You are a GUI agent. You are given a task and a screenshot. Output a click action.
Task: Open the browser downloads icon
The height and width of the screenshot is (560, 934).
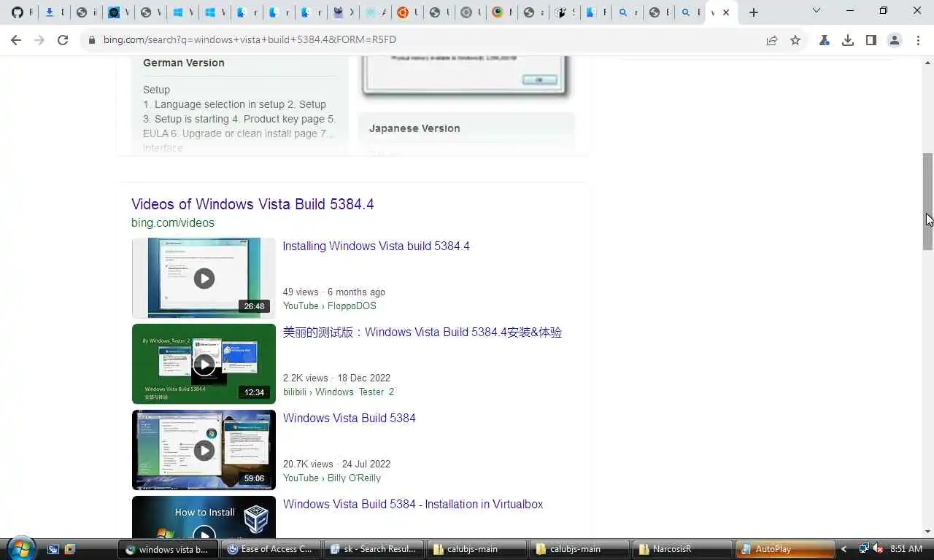848,40
